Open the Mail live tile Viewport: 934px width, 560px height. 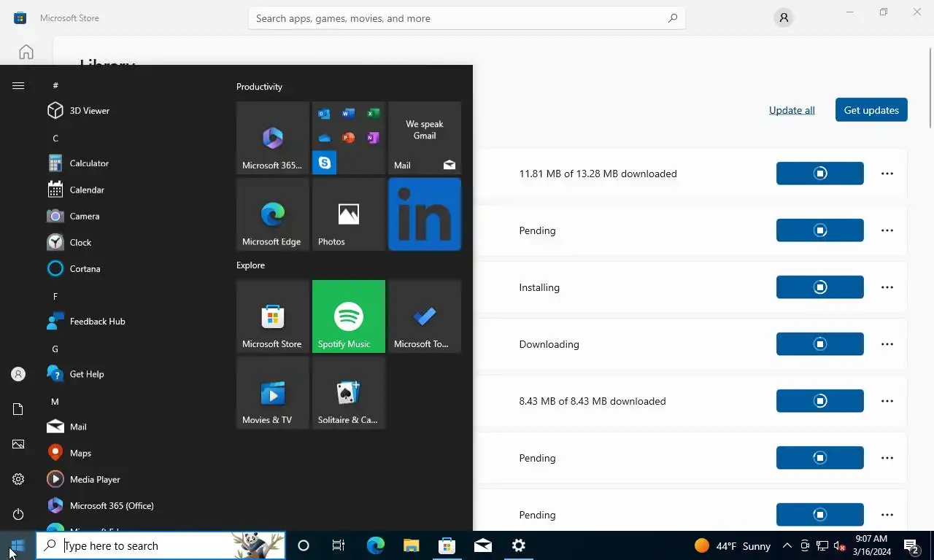pyautogui.click(x=425, y=138)
